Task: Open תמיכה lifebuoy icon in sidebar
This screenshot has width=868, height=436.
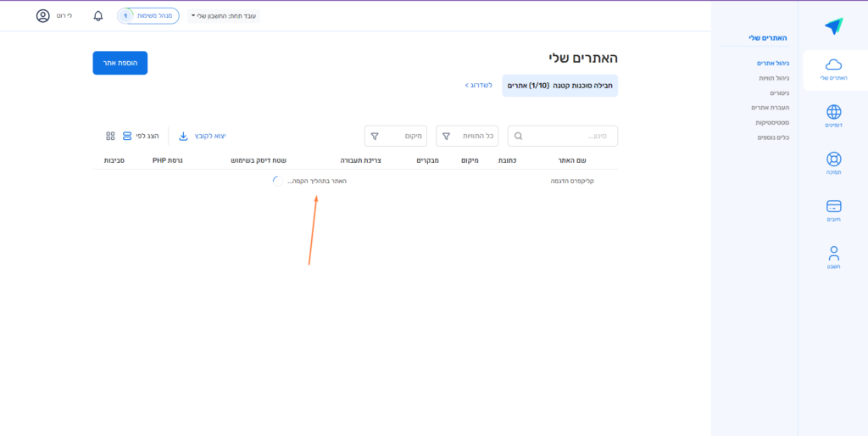Action: click(x=833, y=159)
